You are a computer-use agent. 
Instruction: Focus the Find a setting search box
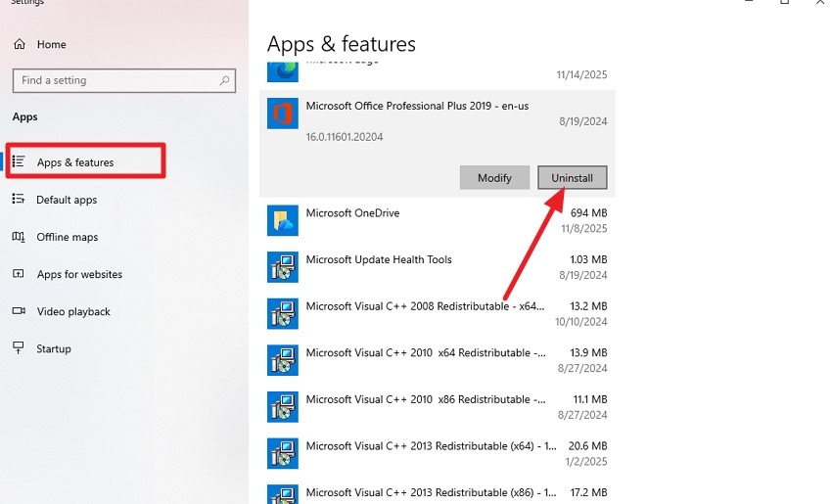124,80
